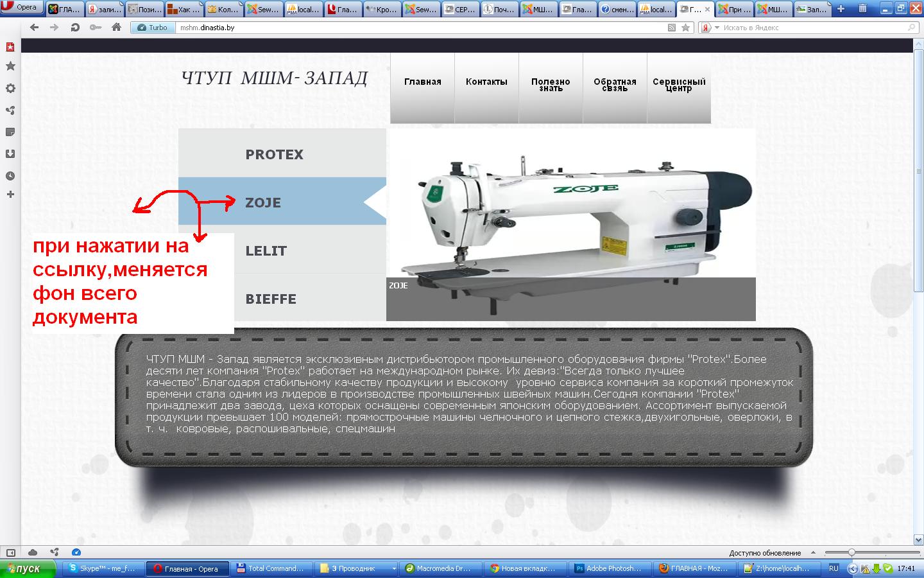Screen dimensions: 924x578
Task: Switch to Skype taskbar window
Action: [103, 568]
